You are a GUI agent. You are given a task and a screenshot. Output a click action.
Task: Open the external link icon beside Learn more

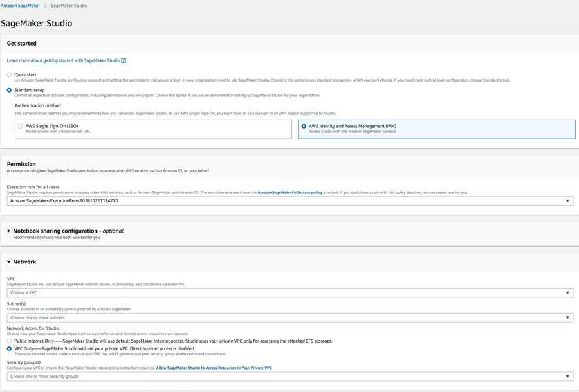[x=124, y=60]
